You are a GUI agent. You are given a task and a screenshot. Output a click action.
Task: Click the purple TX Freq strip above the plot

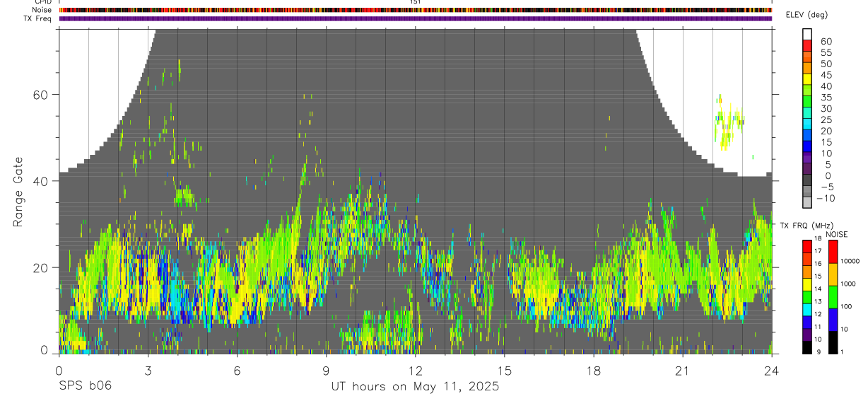[416, 18]
